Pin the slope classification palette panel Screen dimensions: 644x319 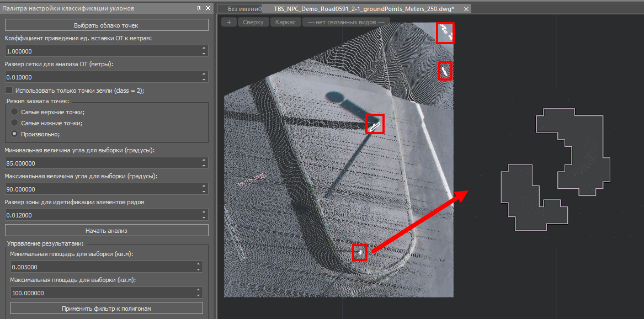point(199,8)
